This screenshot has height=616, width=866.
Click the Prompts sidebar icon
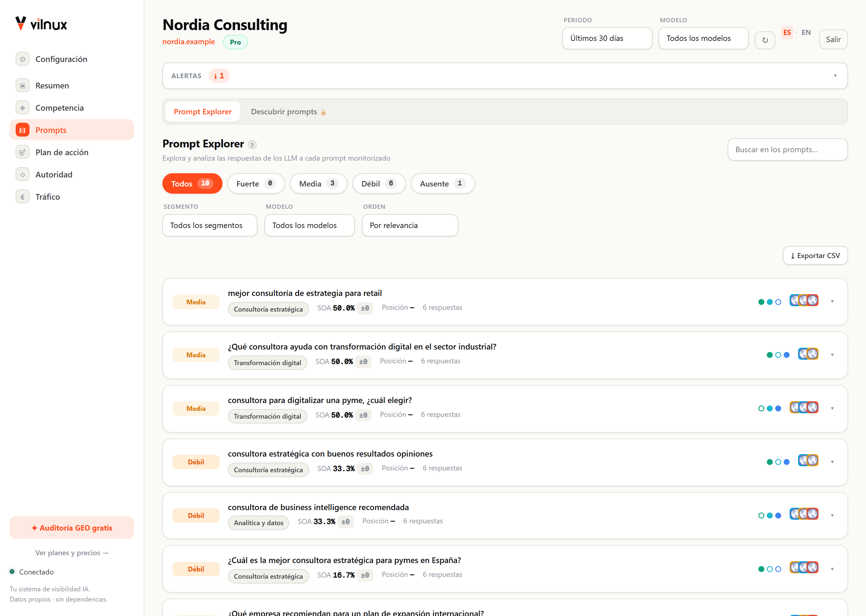pyautogui.click(x=22, y=130)
